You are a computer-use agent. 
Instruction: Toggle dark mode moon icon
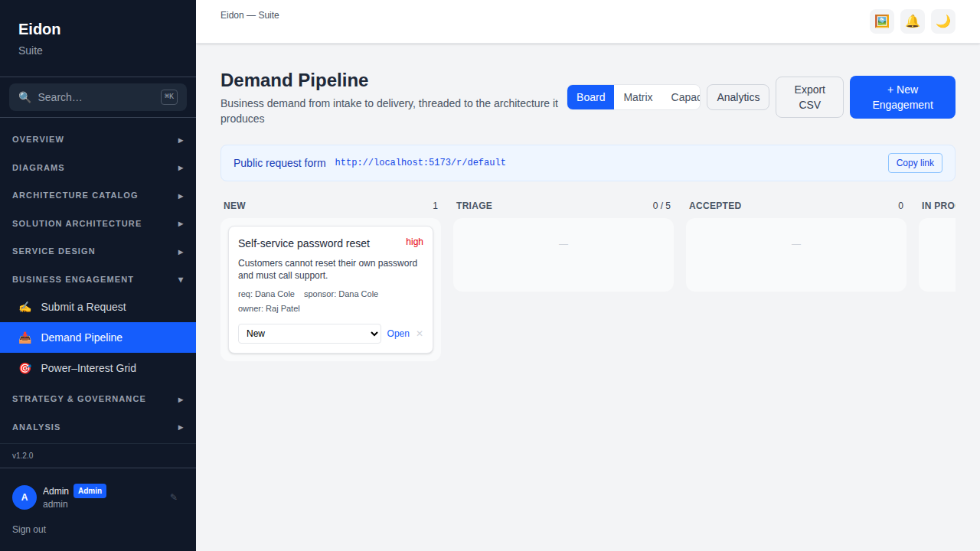(x=943, y=21)
